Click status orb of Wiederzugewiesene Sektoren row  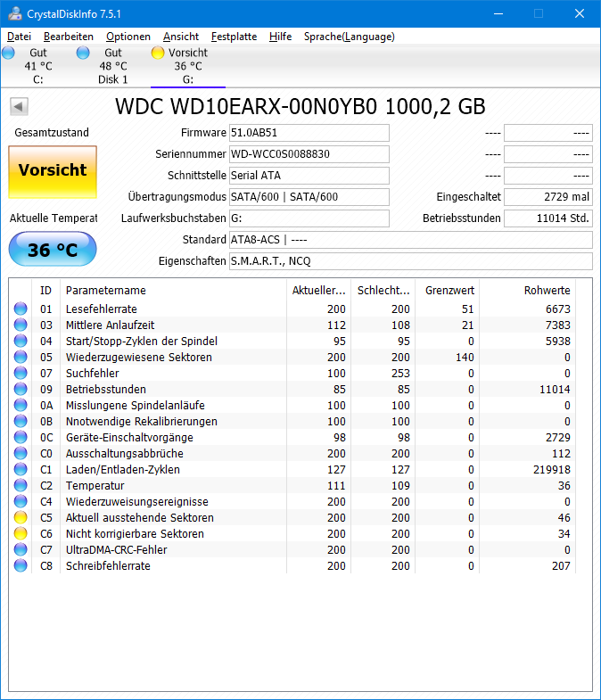[x=21, y=357]
